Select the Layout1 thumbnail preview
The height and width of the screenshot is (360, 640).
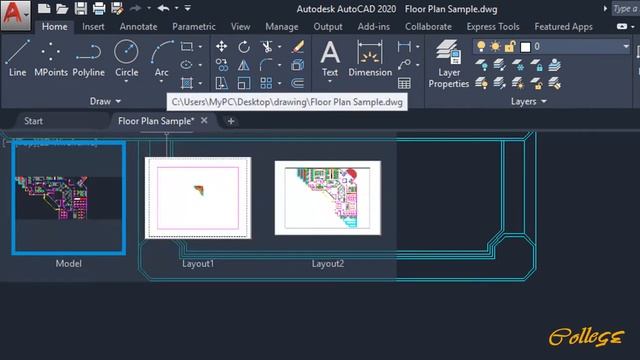pyautogui.click(x=198, y=198)
